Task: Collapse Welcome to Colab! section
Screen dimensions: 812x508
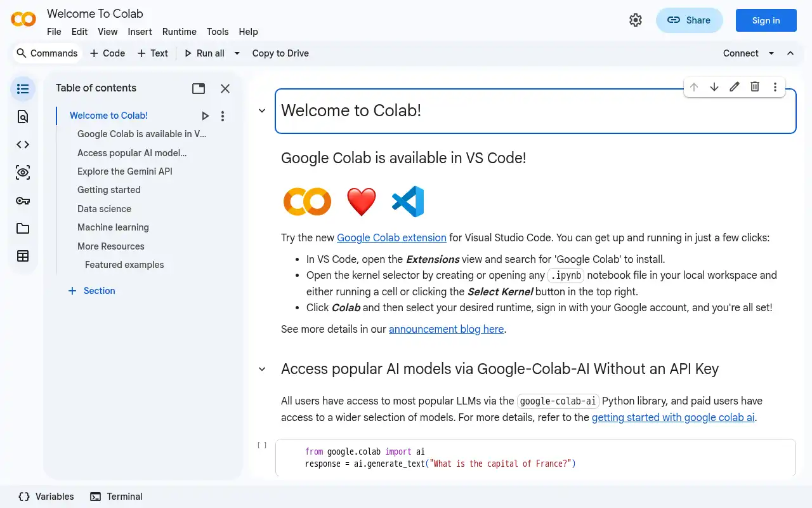Action: tap(262, 110)
